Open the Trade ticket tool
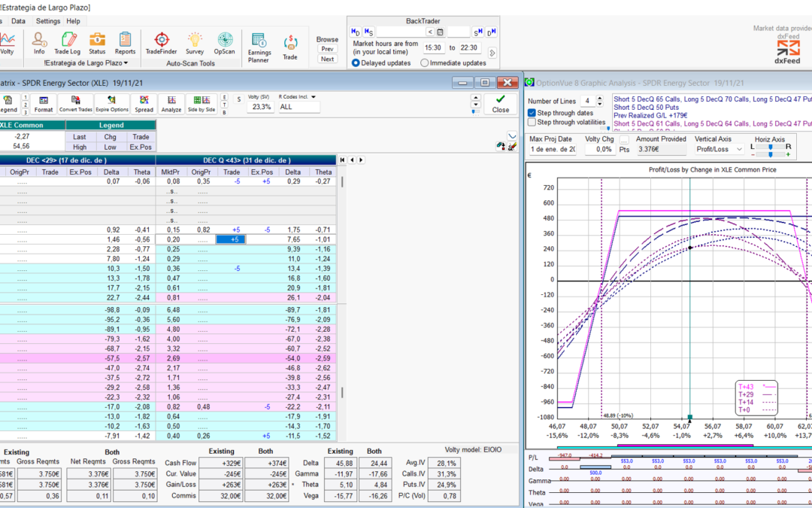Screen dimensions: 812x508 click(290, 47)
